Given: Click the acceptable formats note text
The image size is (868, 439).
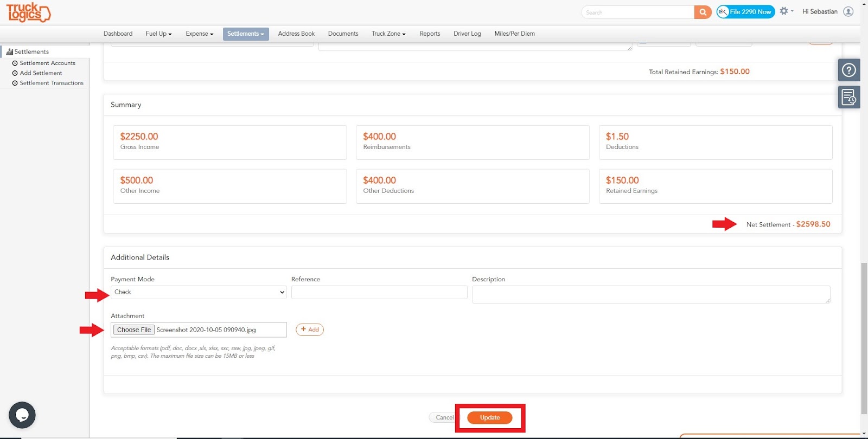Looking at the screenshot, I should tap(193, 352).
